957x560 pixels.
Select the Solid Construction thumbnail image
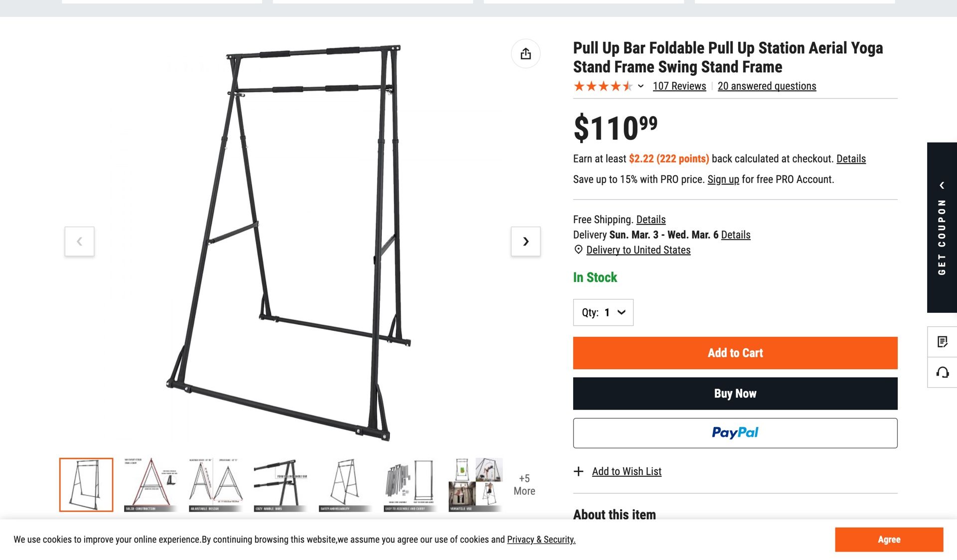coord(151,485)
